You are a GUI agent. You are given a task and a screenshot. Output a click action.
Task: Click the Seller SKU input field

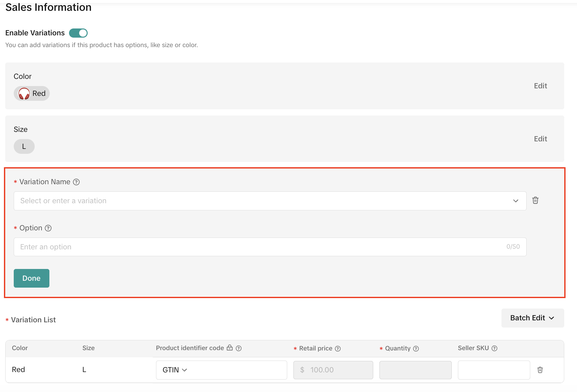click(494, 370)
